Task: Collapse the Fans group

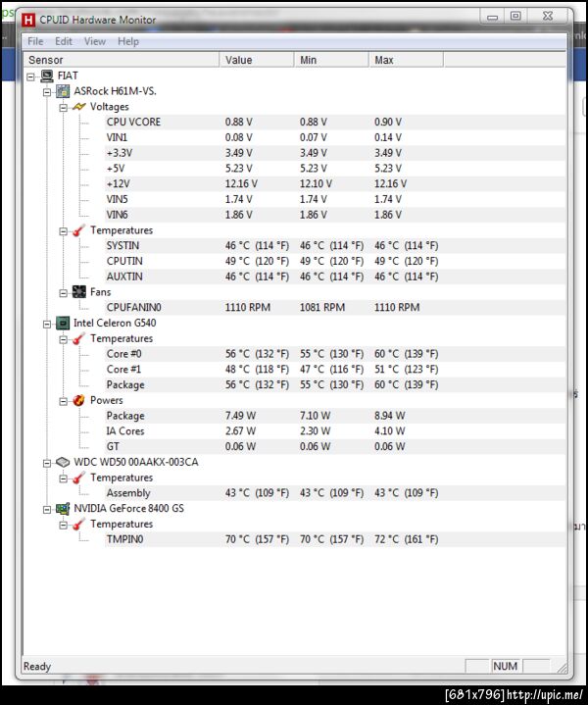Action: click(x=63, y=293)
